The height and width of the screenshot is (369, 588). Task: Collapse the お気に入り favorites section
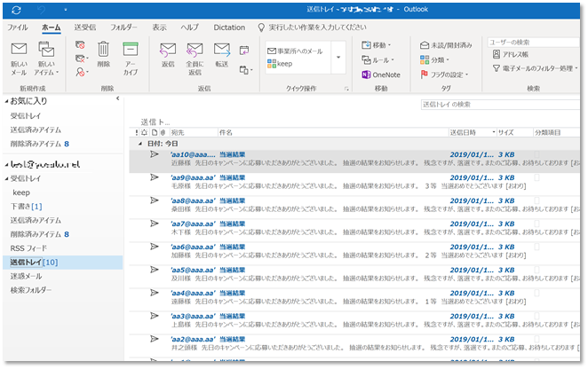(6, 101)
